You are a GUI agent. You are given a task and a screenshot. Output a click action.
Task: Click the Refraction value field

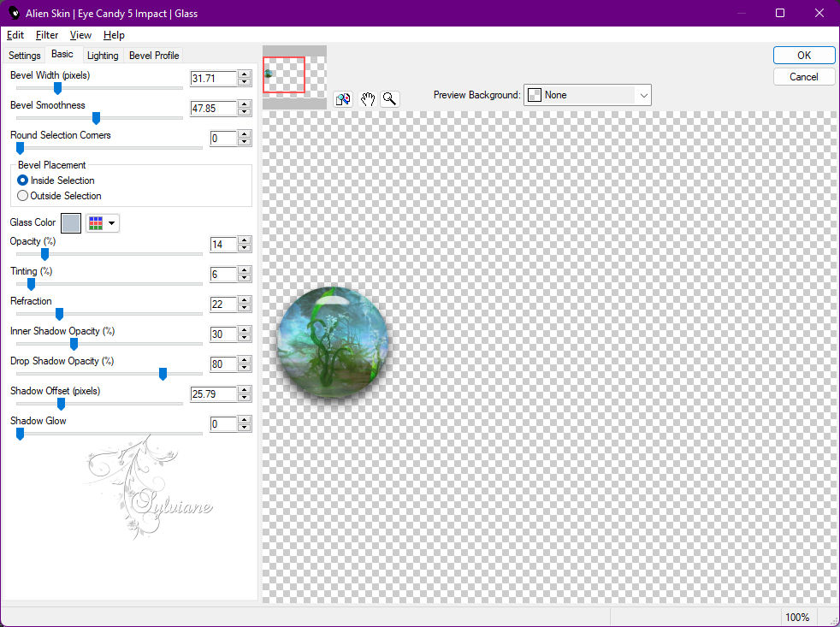pos(223,305)
